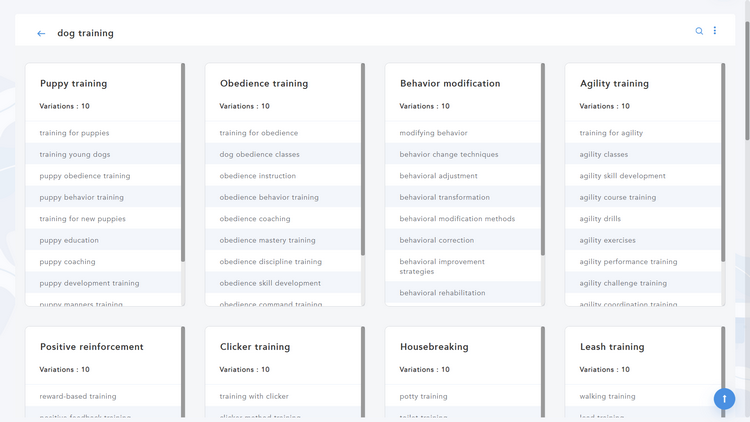Viewport: 750px width, 422px height.
Task: Select 'behavioral improvement strategies' row
Action: tap(463, 266)
